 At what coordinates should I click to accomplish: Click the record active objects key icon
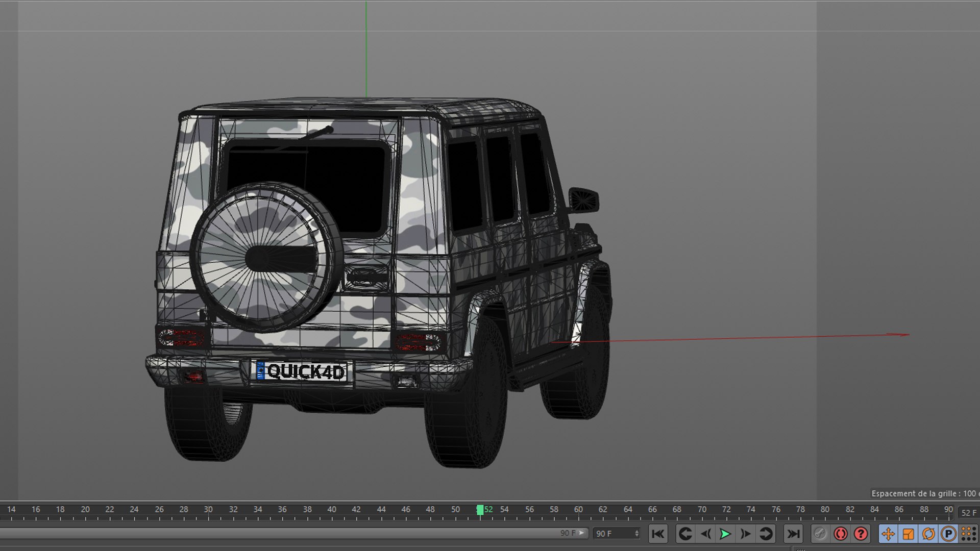click(x=820, y=534)
